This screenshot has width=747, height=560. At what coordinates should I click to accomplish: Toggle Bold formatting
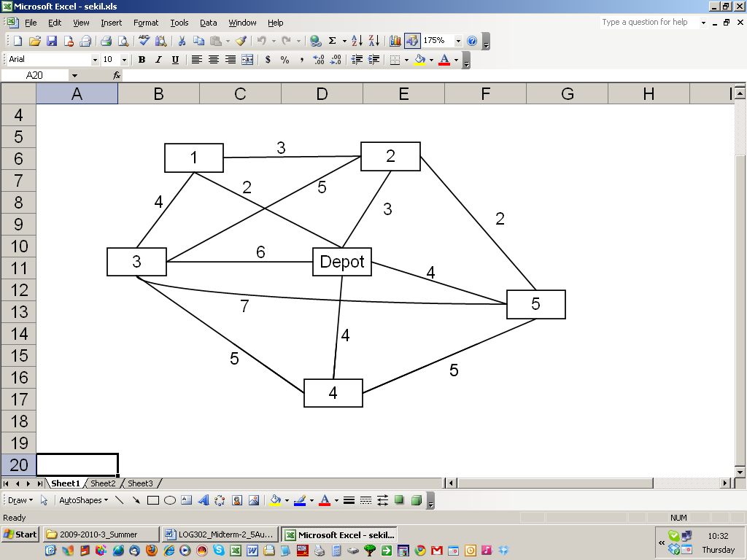tap(141, 60)
